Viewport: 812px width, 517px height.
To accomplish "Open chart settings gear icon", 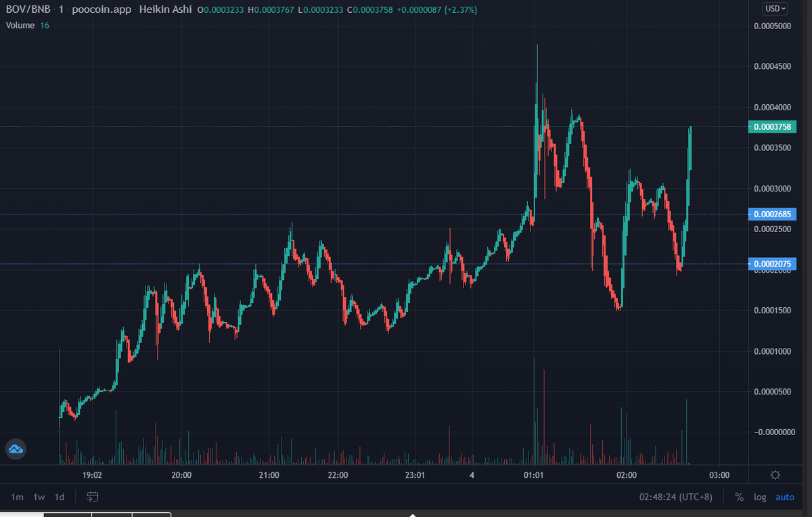I will (775, 475).
